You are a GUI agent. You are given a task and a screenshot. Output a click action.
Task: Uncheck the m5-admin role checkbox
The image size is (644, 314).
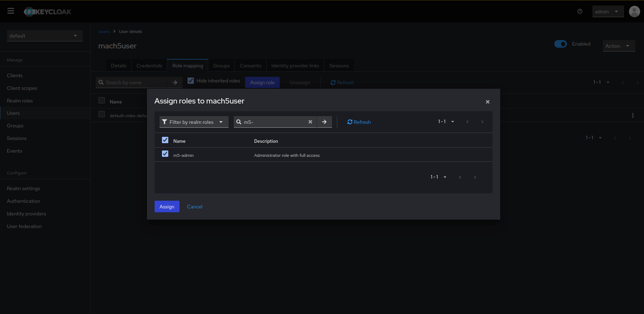pos(165,154)
